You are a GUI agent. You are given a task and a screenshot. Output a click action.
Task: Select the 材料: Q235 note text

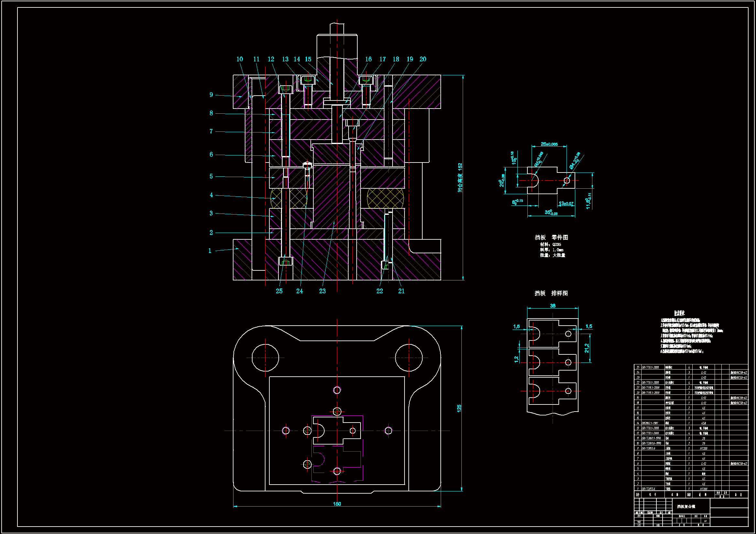(x=550, y=245)
